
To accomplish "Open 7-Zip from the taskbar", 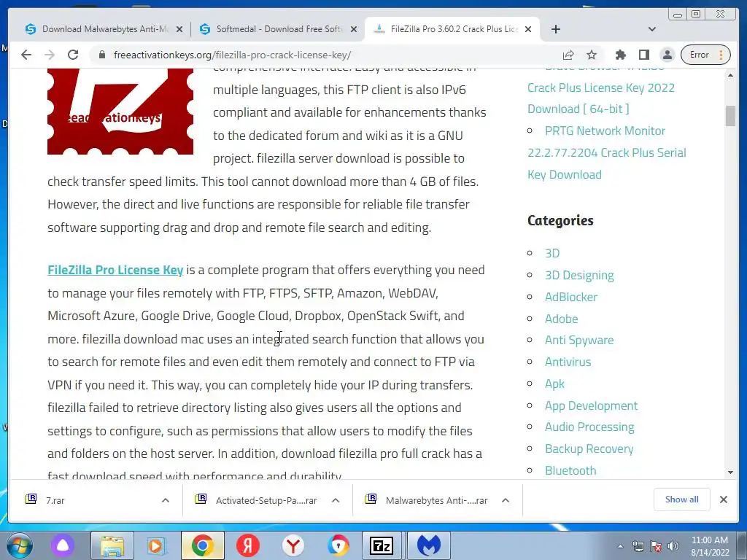I will click(381, 545).
